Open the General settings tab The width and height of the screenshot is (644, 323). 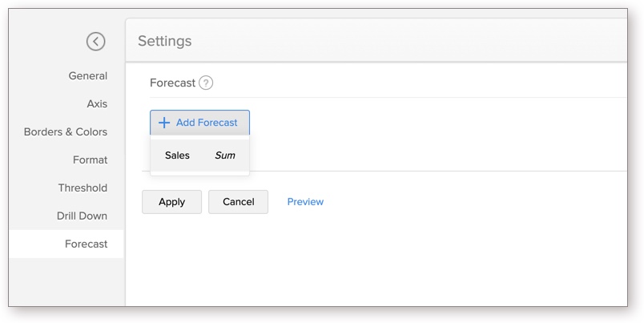click(x=88, y=76)
